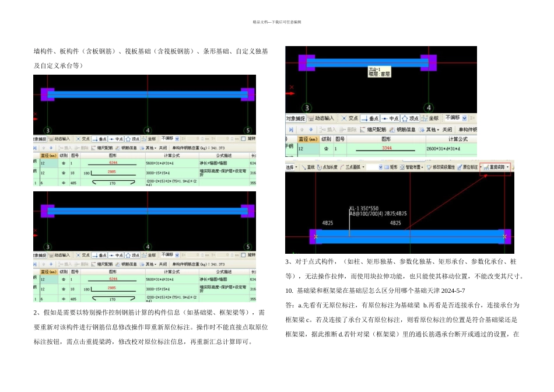Click 关闭 in upper-left screenshot toolbar
Screen dimensions: 554x392
point(163,148)
